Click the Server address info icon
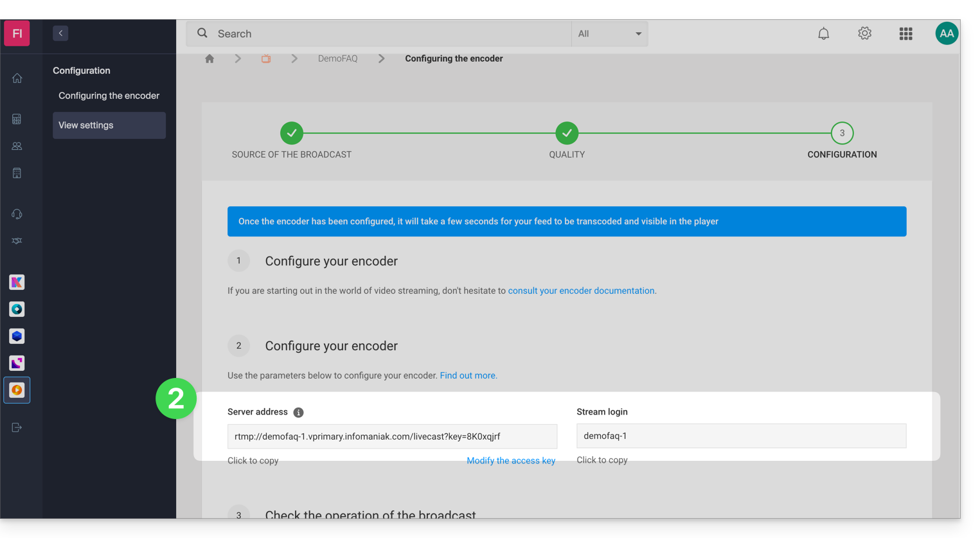Image resolution: width=980 pixels, height=538 pixels. 298,413
